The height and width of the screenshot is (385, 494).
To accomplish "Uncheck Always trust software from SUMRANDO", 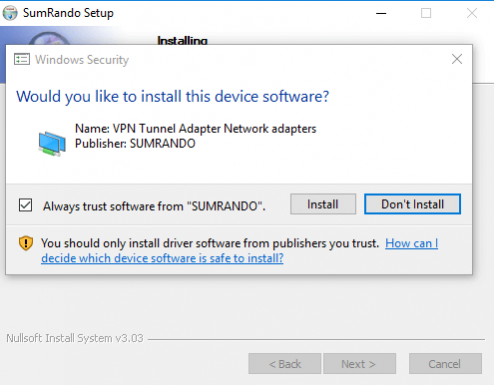I will (25, 205).
